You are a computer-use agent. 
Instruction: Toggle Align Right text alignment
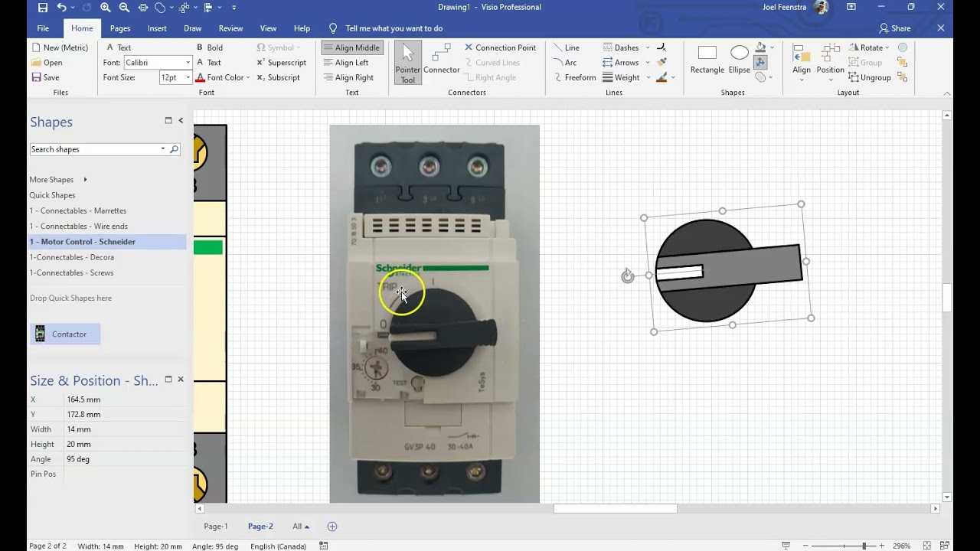(348, 77)
